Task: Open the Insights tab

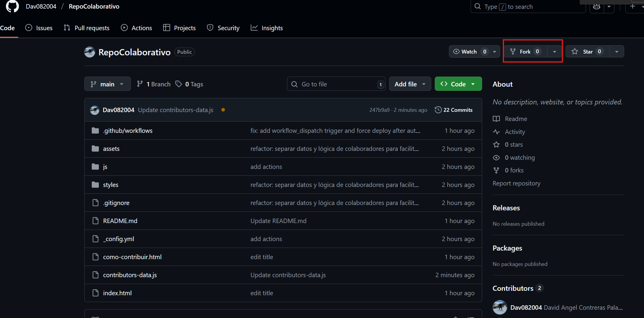Action: (267, 28)
